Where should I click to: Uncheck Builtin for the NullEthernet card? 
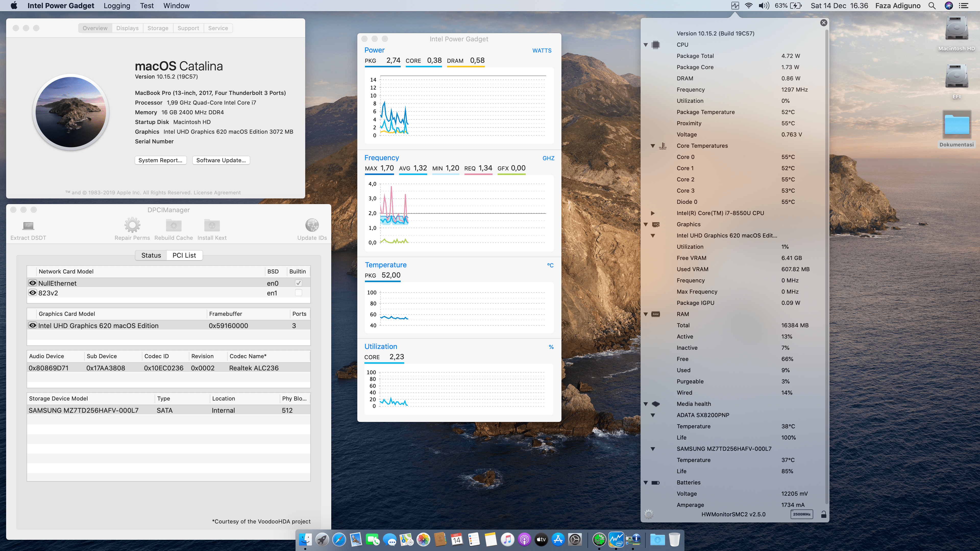[299, 283]
